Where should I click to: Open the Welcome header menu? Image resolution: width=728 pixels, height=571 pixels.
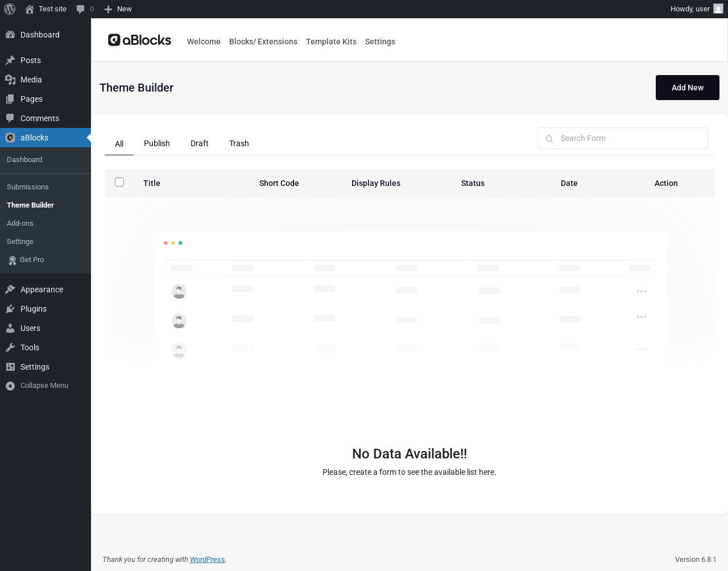click(x=204, y=42)
